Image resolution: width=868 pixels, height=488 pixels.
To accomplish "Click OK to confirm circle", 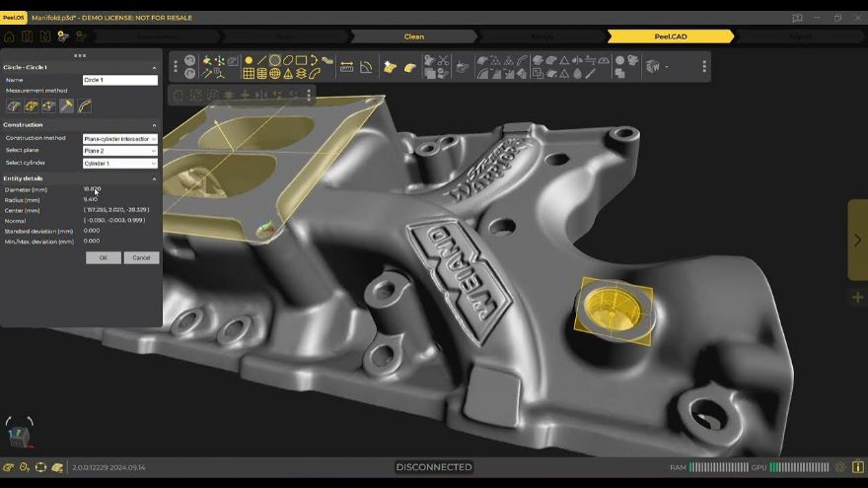I will coord(104,258).
